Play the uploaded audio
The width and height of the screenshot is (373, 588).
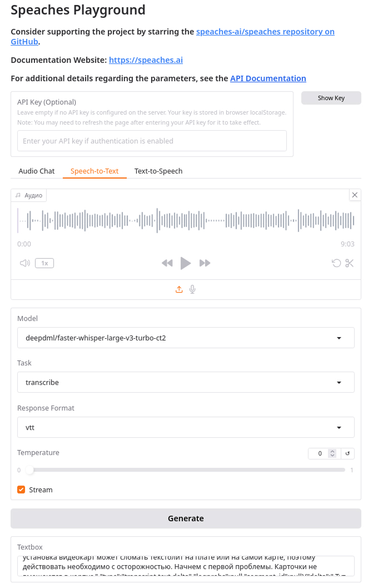186,263
